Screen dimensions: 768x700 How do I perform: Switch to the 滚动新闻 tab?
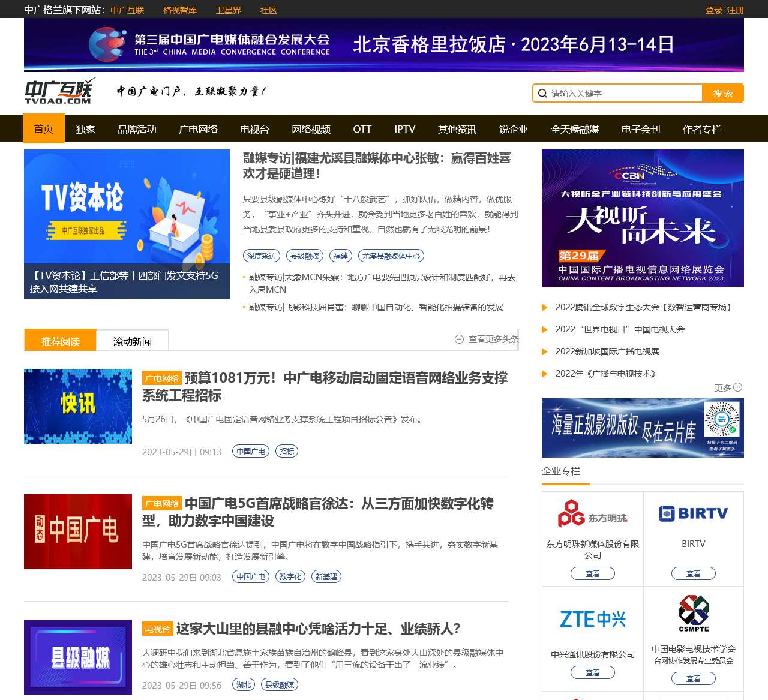pyautogui.click(x=132, y=341)
